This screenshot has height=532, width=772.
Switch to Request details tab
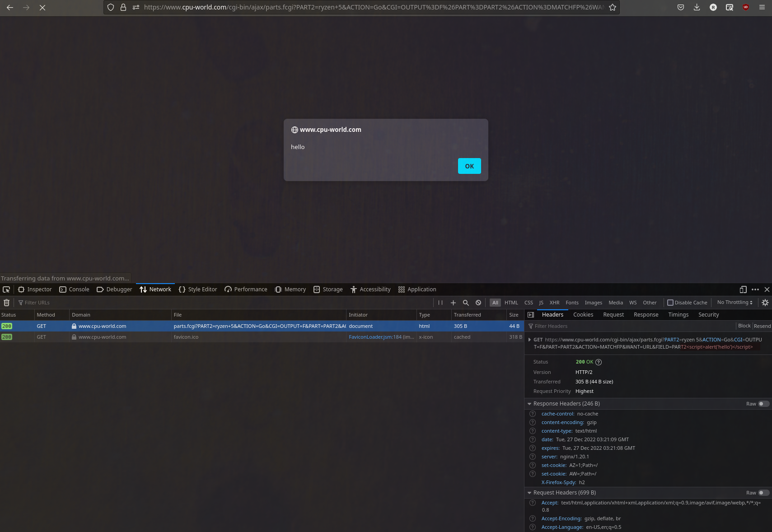pyautogui.click(x=613, y=315)
